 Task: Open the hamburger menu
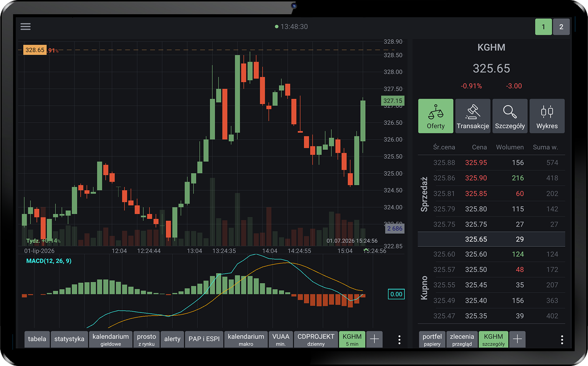[25, 27]
